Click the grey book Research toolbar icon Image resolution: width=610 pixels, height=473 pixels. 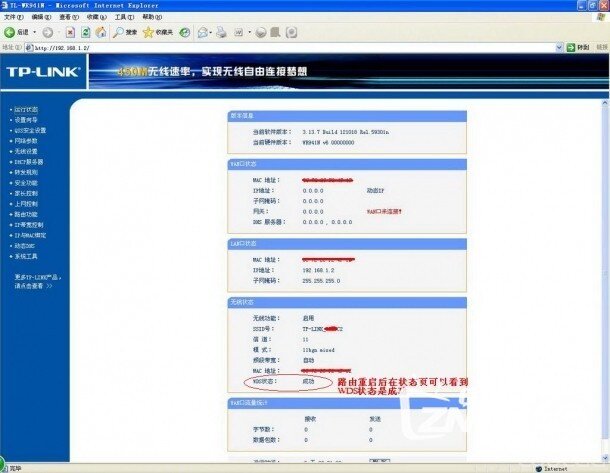[x=275, y=32]
